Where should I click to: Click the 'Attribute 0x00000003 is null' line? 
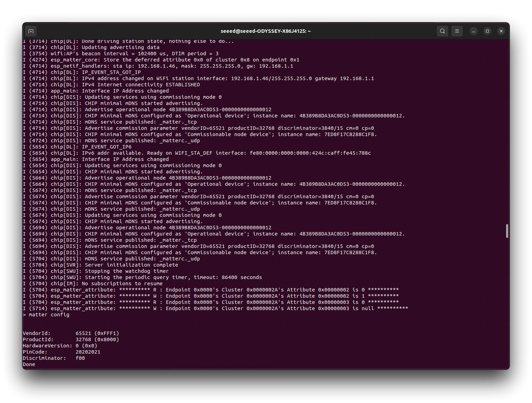(x=216, y=308)
